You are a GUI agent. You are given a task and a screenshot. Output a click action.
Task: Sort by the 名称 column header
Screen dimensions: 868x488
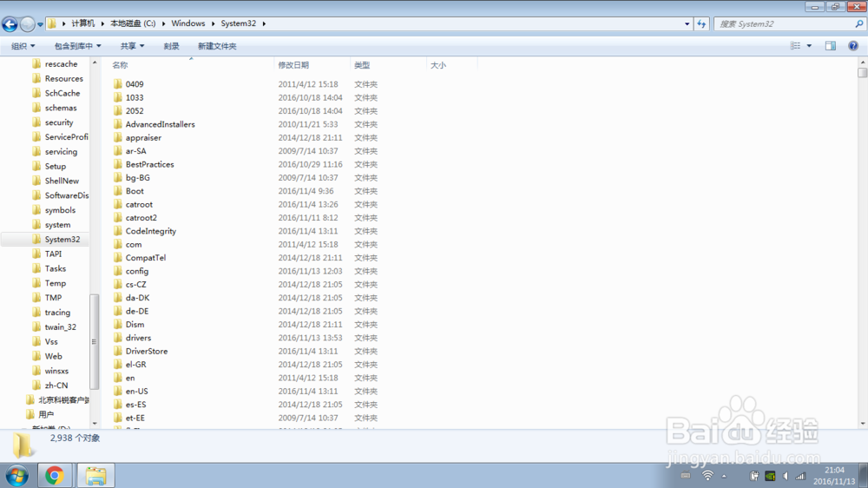(120, 65)
